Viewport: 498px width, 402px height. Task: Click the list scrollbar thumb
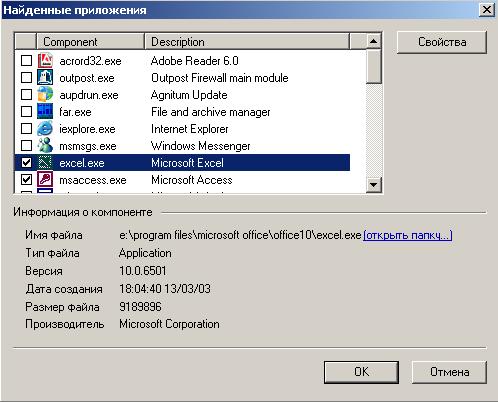pyautogui.click(x=374, y=66)
